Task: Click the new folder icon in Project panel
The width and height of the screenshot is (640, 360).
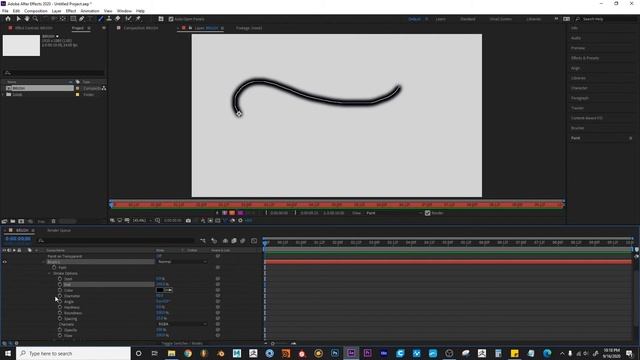Action: pyautogui.click(x=13, y=221)
